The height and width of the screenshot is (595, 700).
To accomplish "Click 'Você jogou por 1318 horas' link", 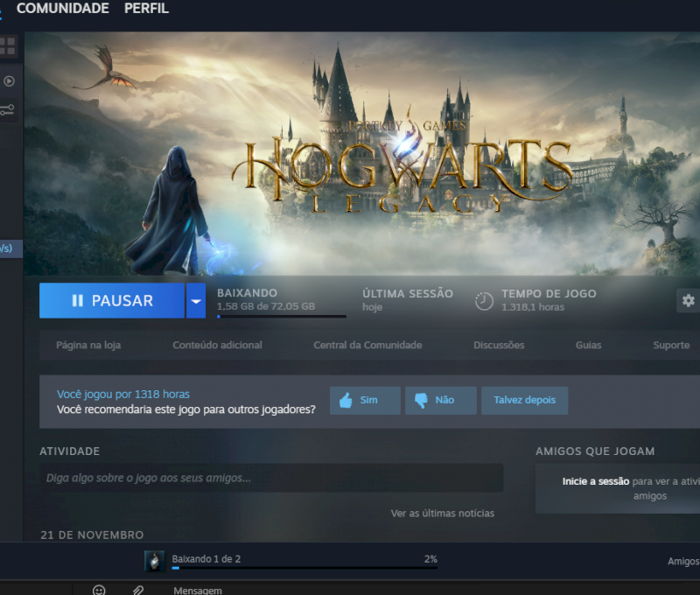I will (123, 394).
